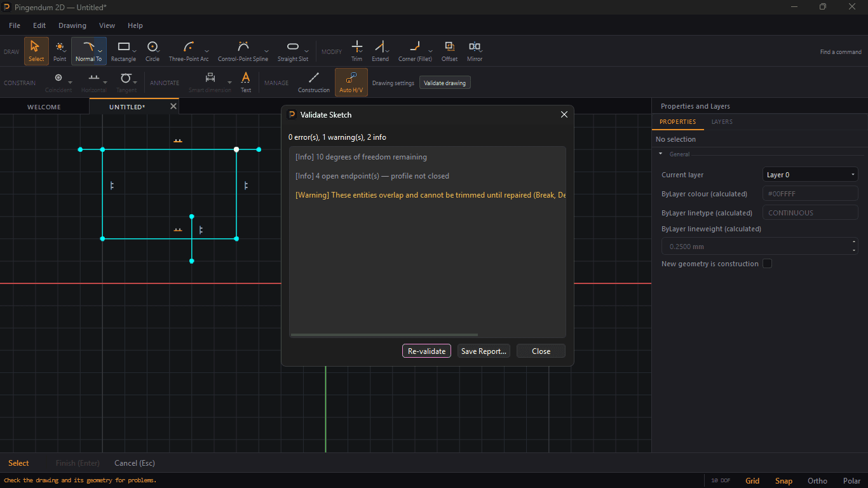Image resolution: width=868 pixels, height=488 pixels.
Task: Click Cancel (Esc) in the command bar
Action: point(135,463)
